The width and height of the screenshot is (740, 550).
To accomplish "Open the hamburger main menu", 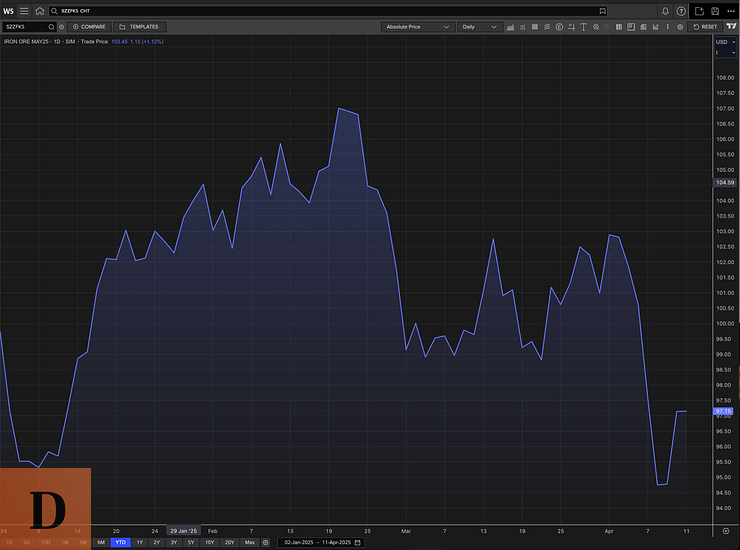I will click(x=24, y=10).
